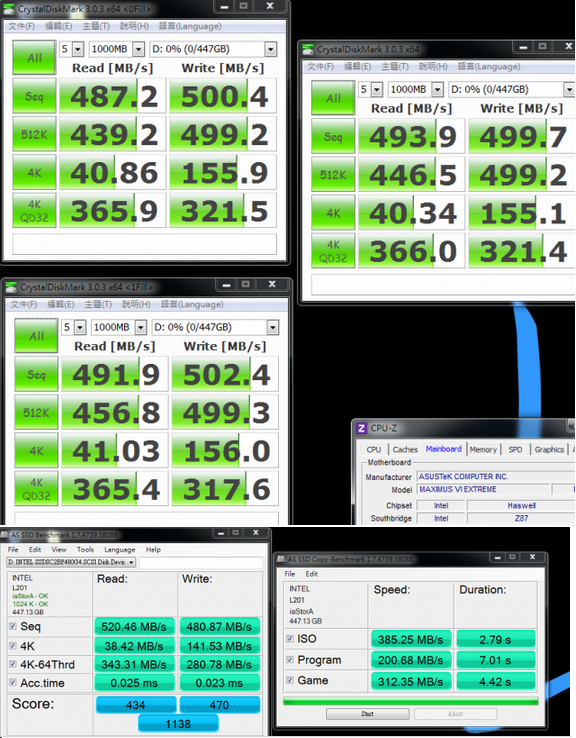Click the 385.25 MB/s ISO speed result
The image size is (576, 738).
click(x=411, y=640)
